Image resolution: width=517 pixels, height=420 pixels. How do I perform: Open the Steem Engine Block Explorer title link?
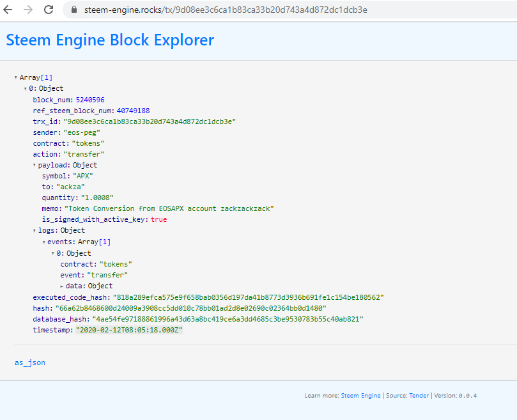pos(110,40)
